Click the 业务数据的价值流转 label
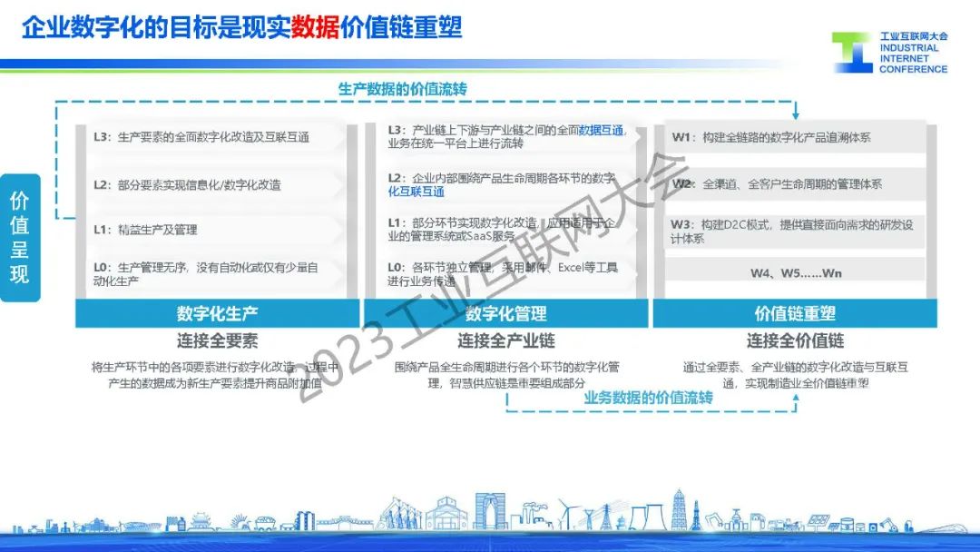 pyautogui.click(x=648, y=398)
